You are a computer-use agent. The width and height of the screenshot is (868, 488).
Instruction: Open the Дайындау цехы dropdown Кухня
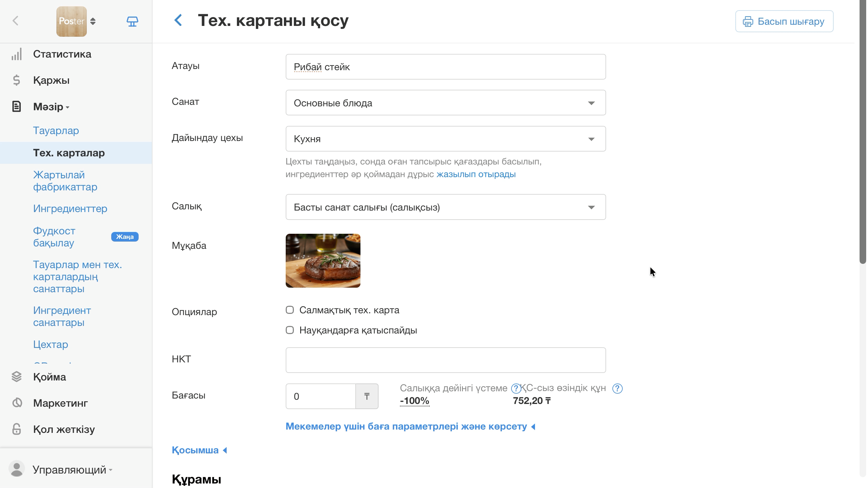click(445, 139)
